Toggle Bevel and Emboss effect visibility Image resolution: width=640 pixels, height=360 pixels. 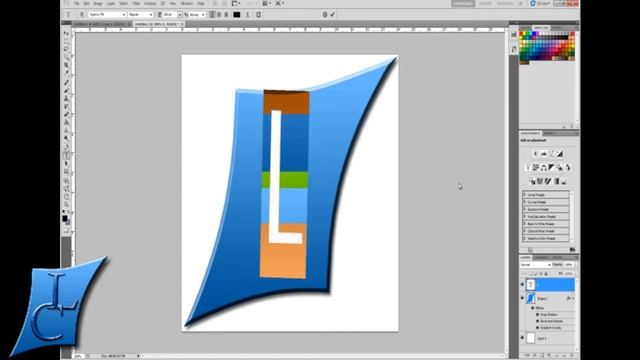tap(537, 321)
